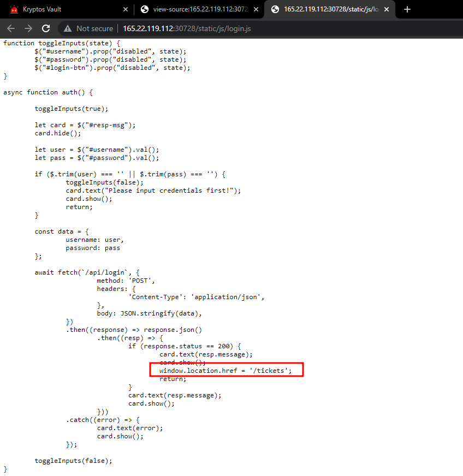
Task: Click the browser back arrow
Action: click(11, 28)
